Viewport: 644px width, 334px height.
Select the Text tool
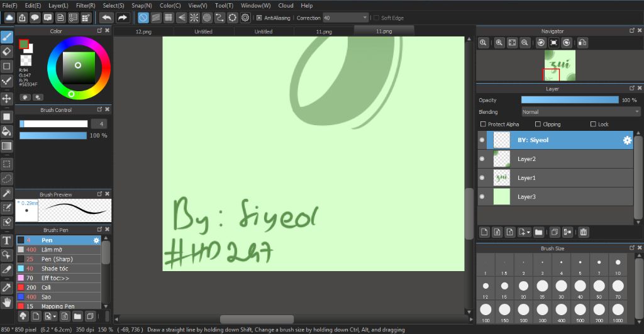6,240
